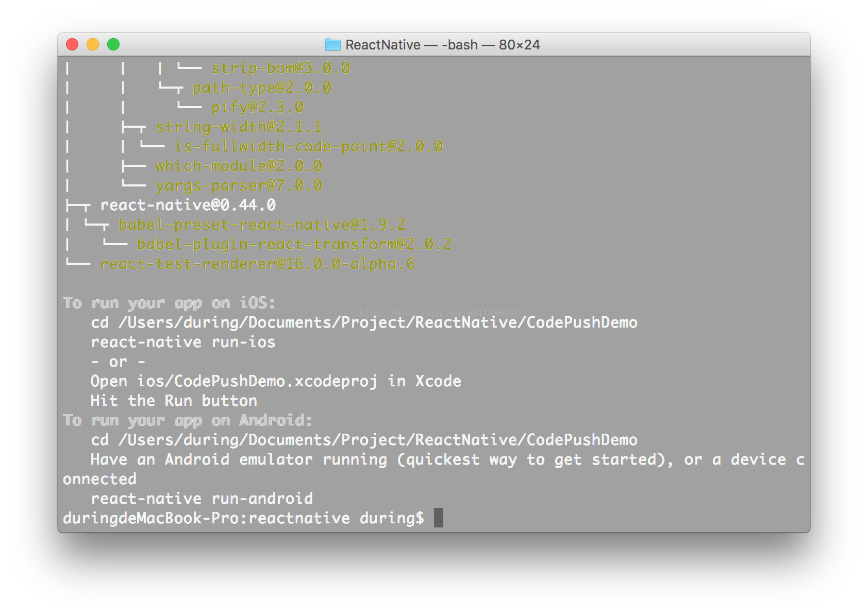Click the wrapped word 'onnected'
The height and width of the screenshot is (615, 868).
[99, 479]
